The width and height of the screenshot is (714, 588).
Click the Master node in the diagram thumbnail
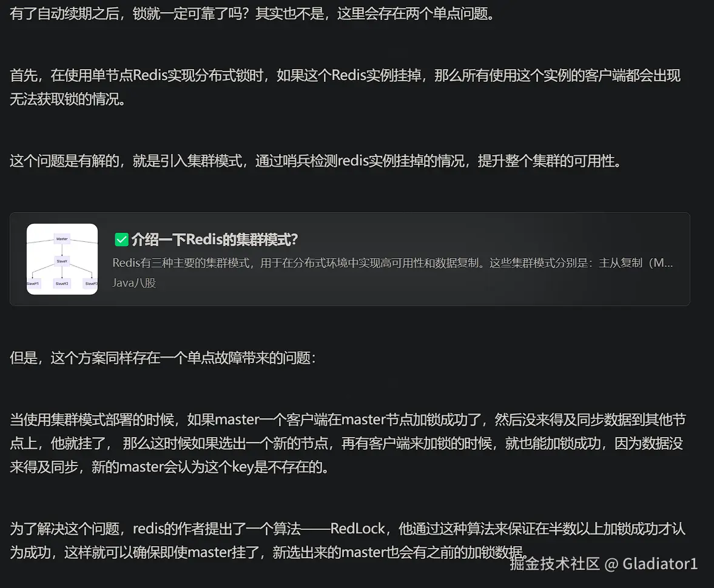point(62,238)
